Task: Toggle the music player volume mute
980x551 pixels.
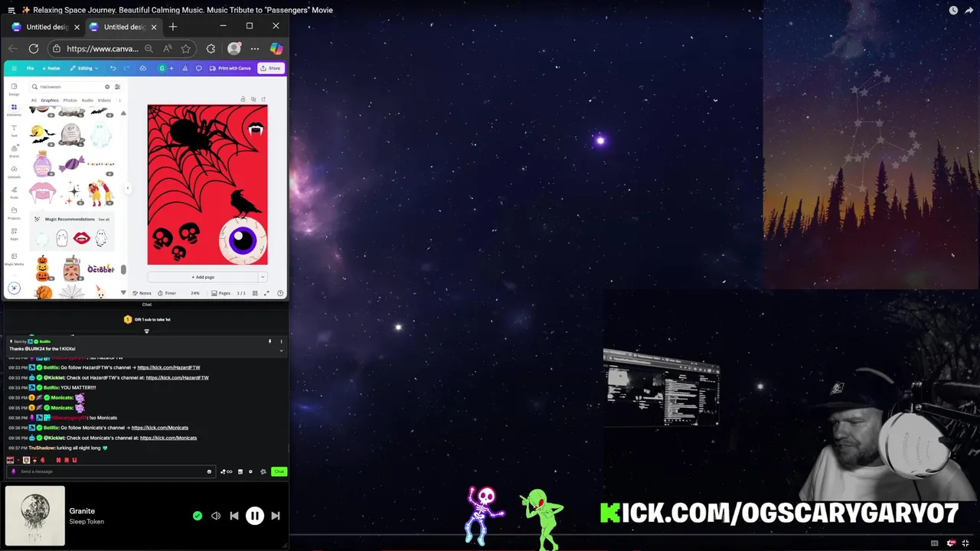Action: tap(216, 516)
